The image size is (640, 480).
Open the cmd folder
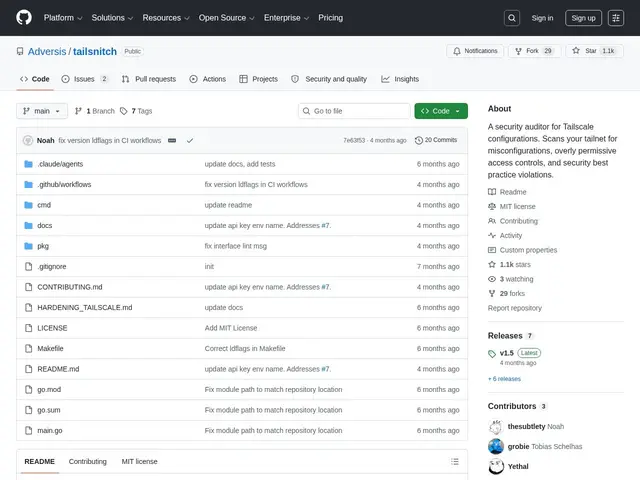pyautogui.click(x=44, y=205)
